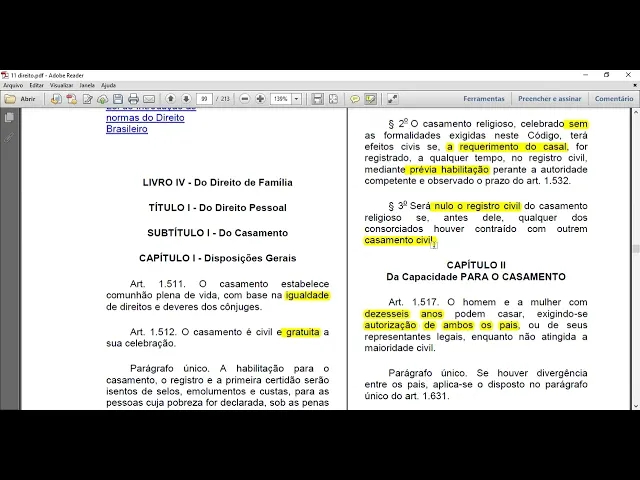Print the document using printer icon
The image size is (640, 480).
pyautogui.click(x=133, y=99)
